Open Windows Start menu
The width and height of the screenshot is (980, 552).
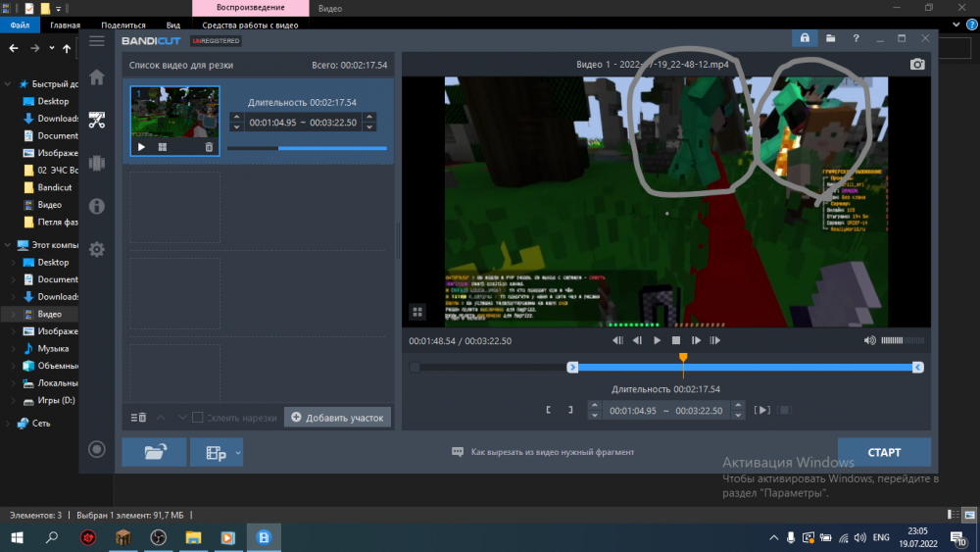click(x=17, y=537)
